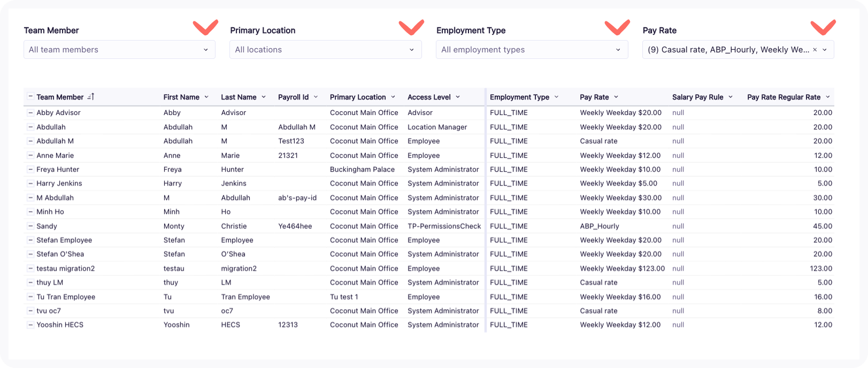Expand the Pay Rate filter chevron
The width and height of the screenshot is (868, 368).
coord(825,50)
